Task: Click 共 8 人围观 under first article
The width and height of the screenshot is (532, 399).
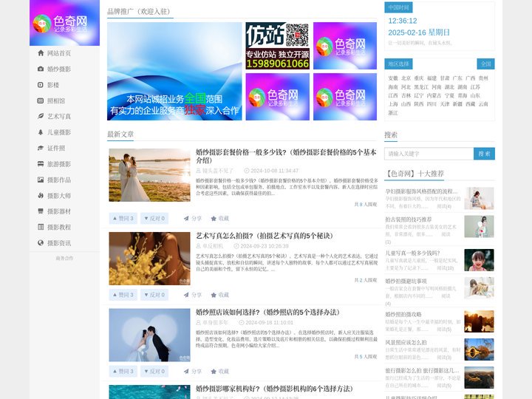Action: pyautogui.click(x=366, y=204)
